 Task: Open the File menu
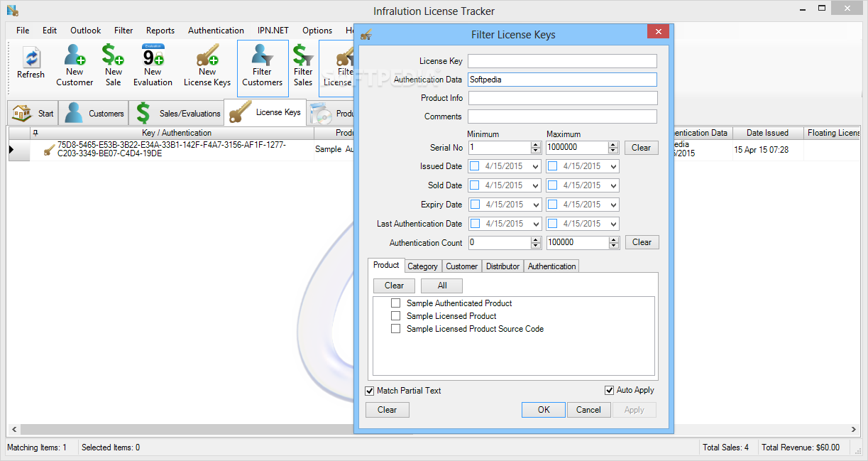(x=23, y=31)
